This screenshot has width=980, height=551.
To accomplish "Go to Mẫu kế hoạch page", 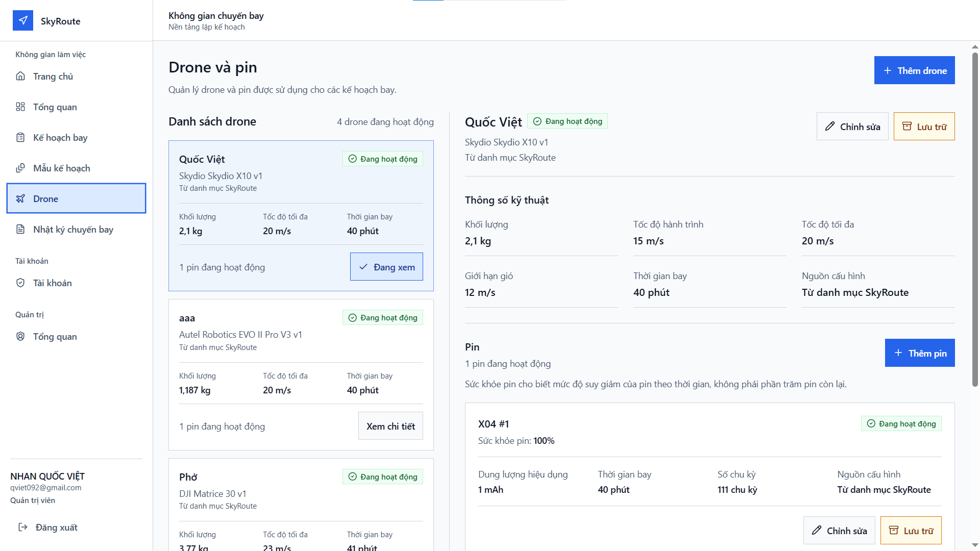I will 77,168.
